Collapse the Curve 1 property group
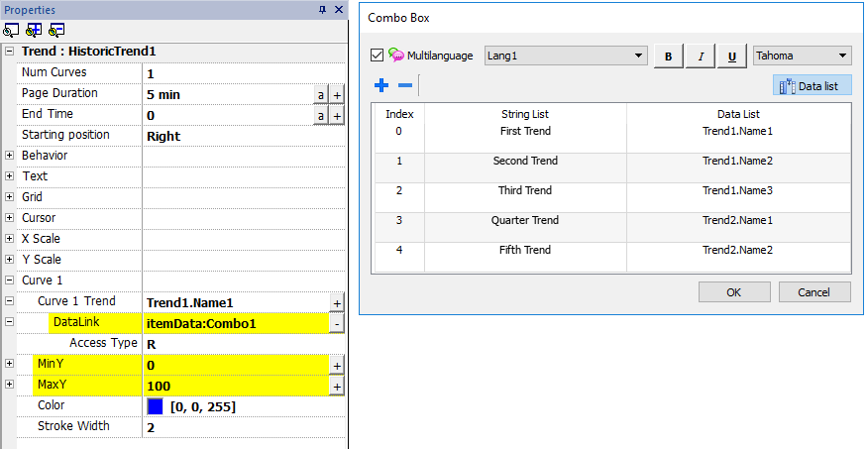Viewport: 868px width, 449px height. coord(10,281)
